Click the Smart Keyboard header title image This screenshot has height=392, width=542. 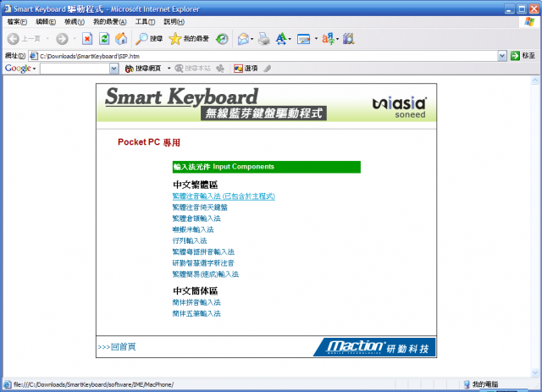[x=215, y=103]
